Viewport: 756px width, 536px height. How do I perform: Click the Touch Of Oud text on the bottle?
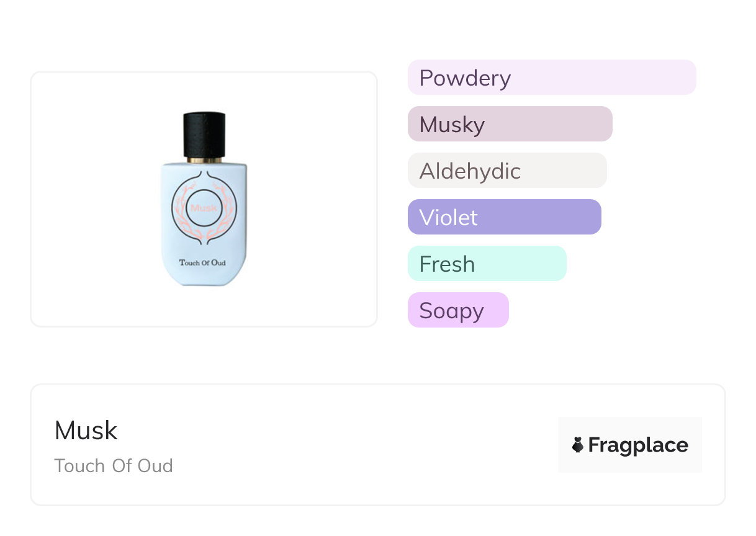click(x=202, y=262)
